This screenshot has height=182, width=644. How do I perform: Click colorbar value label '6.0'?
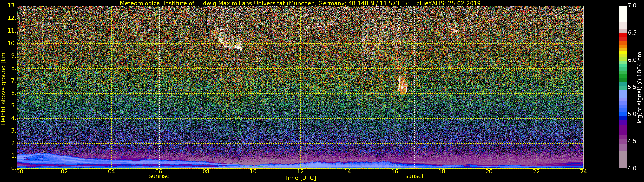pyautogui.click(x=632, y=60)
